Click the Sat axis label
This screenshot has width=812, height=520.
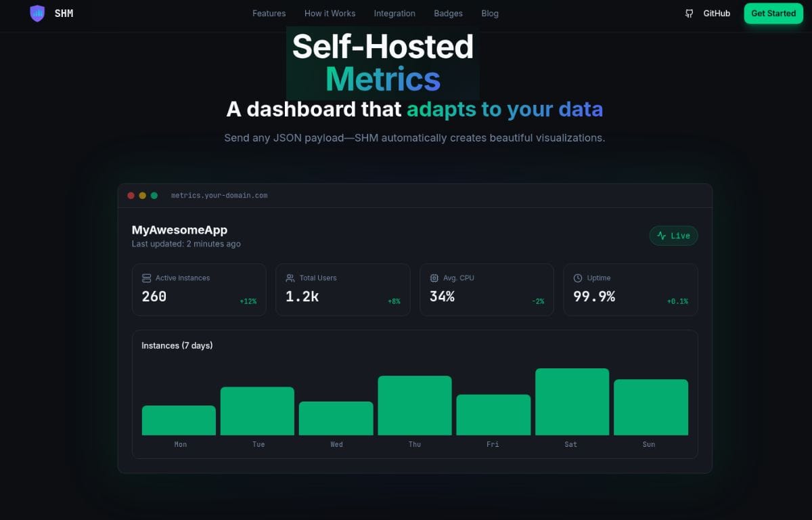click(571, 444)
